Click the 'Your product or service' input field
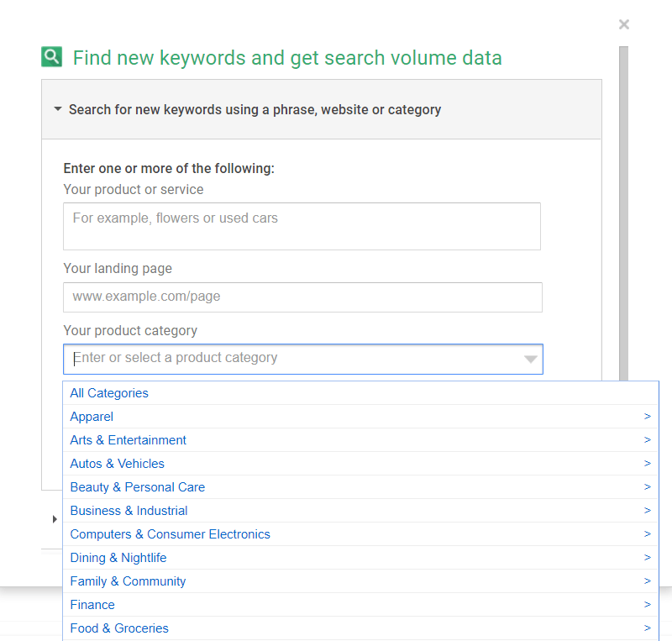672x641 pixels. click(302, 225)
